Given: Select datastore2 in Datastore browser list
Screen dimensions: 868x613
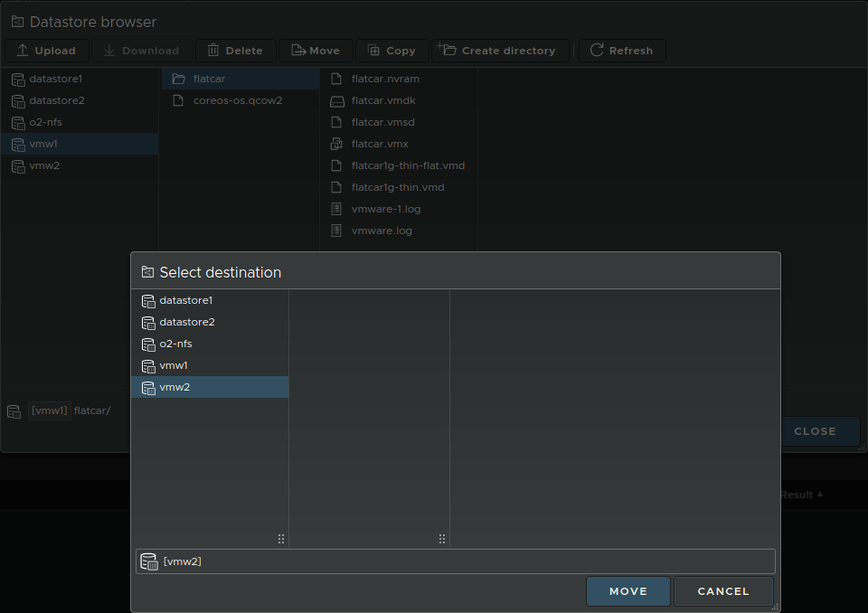Looking at the screenshot, I should [80, 100].
